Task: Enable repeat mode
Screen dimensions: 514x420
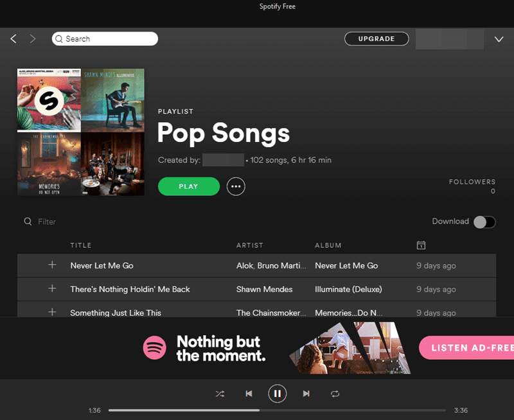Action: tap(335, 394)
